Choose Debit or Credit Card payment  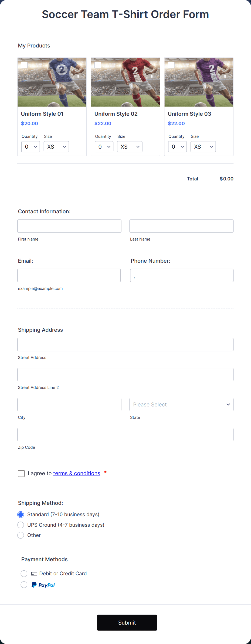tap(24, 574)
